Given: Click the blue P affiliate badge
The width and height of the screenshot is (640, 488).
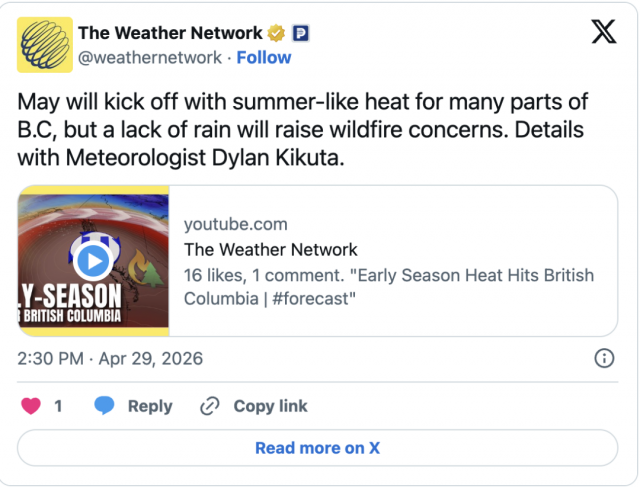Looking at the screenshot, I should [301, 33].
